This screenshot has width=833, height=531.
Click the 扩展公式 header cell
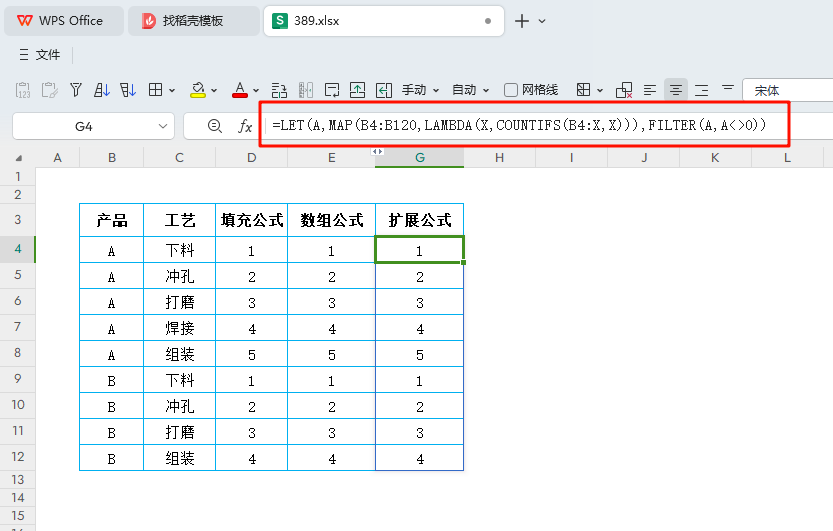[x=420, y=220]
